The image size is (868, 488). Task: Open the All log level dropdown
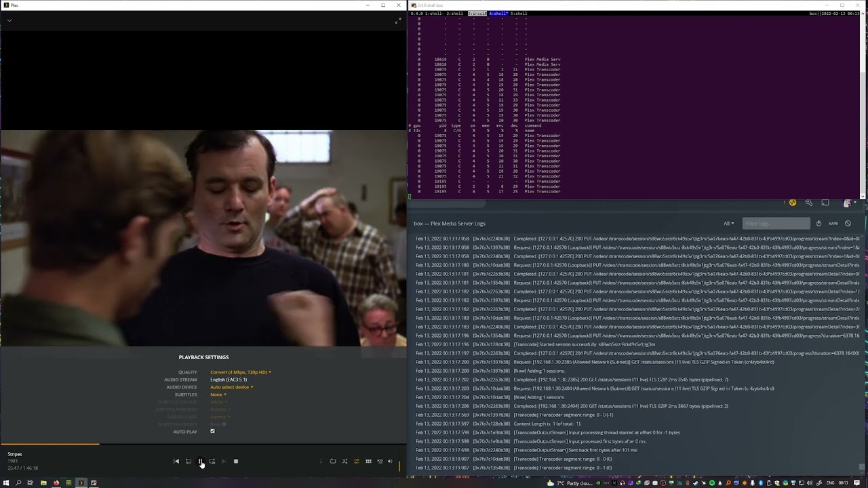point(728,224)
